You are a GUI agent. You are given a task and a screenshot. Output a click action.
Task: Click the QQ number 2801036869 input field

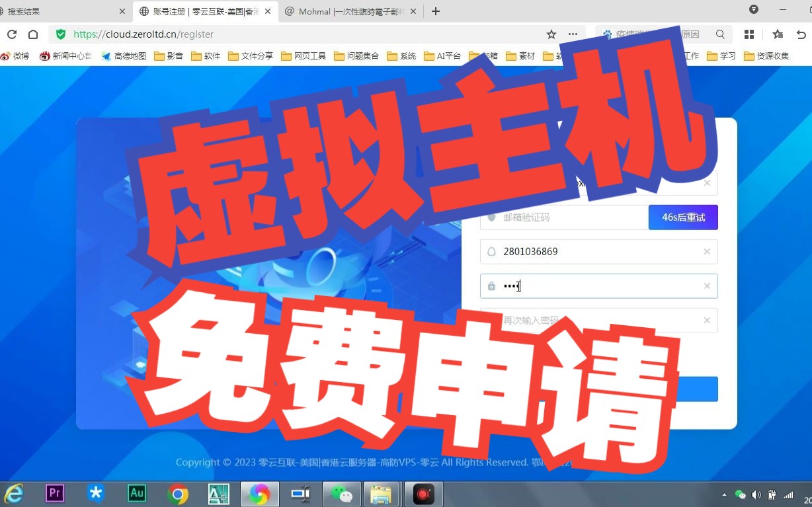595,251
